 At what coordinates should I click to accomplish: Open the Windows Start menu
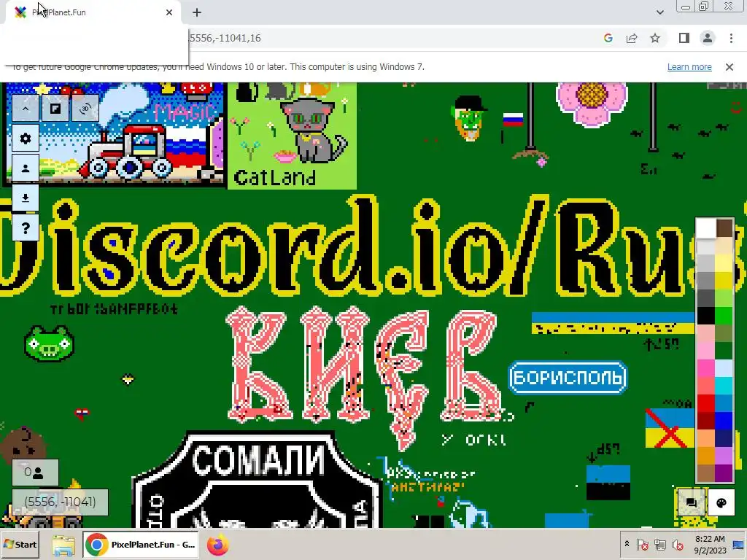pyautogui.click(x=20, y=544)
